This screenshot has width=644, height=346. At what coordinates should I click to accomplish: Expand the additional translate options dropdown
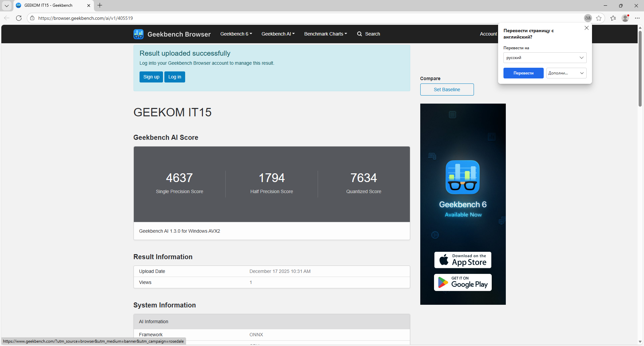pos(566,73)
